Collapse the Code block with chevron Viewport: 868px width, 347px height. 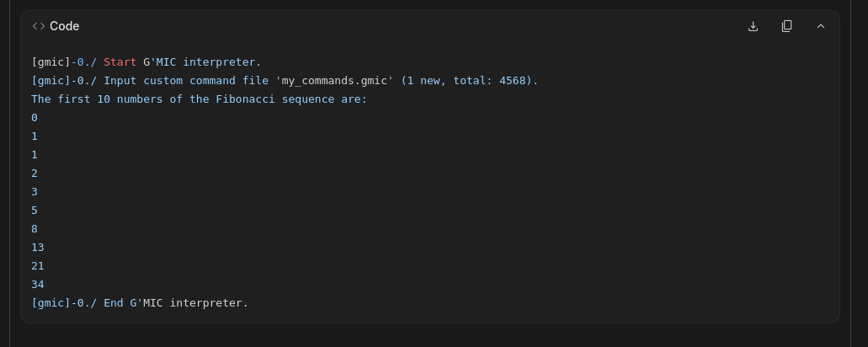pyautogui.click(x=821, y=26)
